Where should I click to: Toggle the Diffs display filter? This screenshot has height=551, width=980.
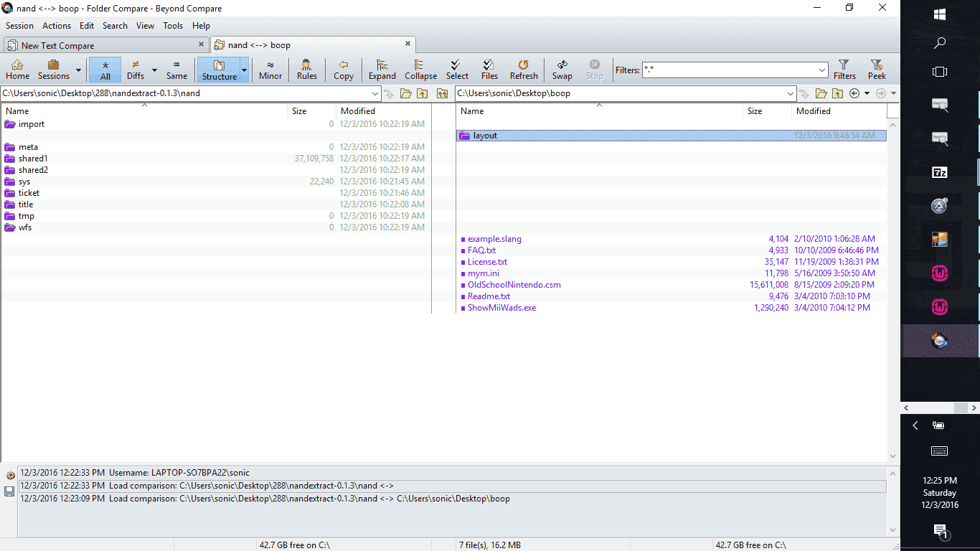point(136,70)
